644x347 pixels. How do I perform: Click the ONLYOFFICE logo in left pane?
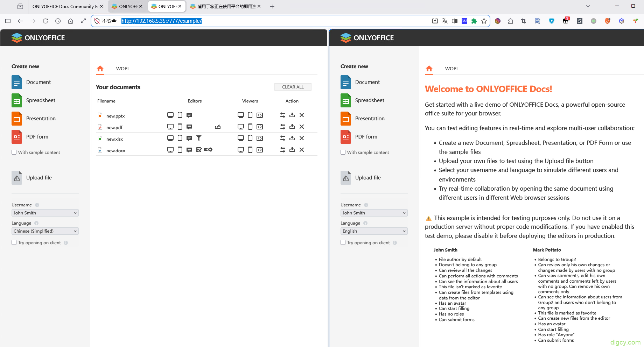[x=38, y=38]
